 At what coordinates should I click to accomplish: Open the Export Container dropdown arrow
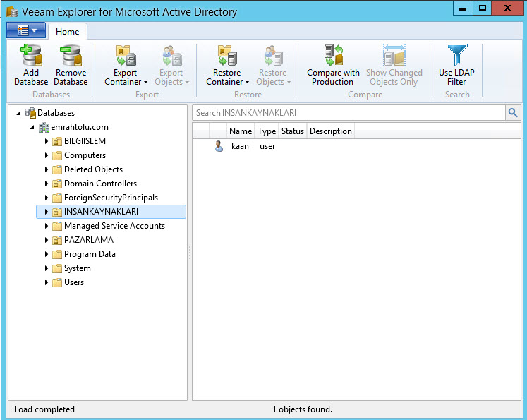[145, 83]
